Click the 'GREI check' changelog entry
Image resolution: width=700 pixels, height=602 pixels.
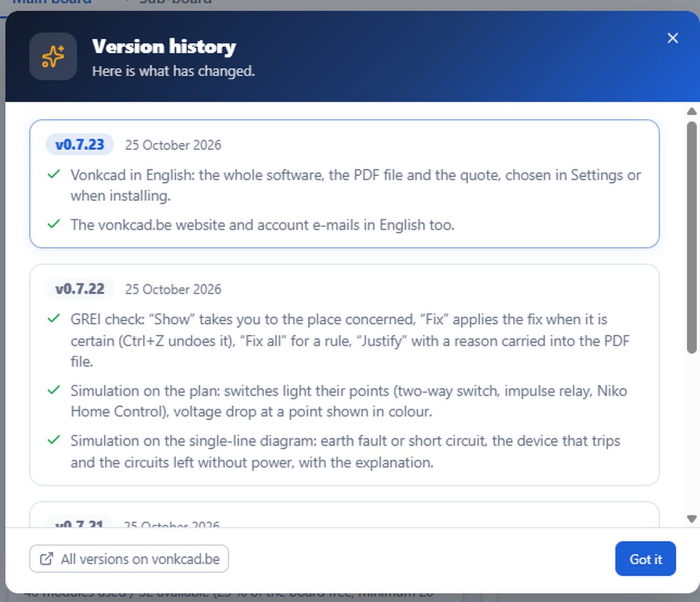pyautogui.click(x=350, y=341)
